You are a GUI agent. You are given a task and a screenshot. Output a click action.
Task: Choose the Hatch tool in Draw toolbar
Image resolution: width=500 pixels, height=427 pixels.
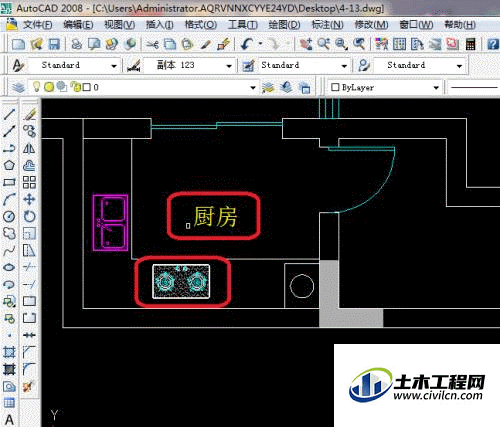tap(9, 352)
